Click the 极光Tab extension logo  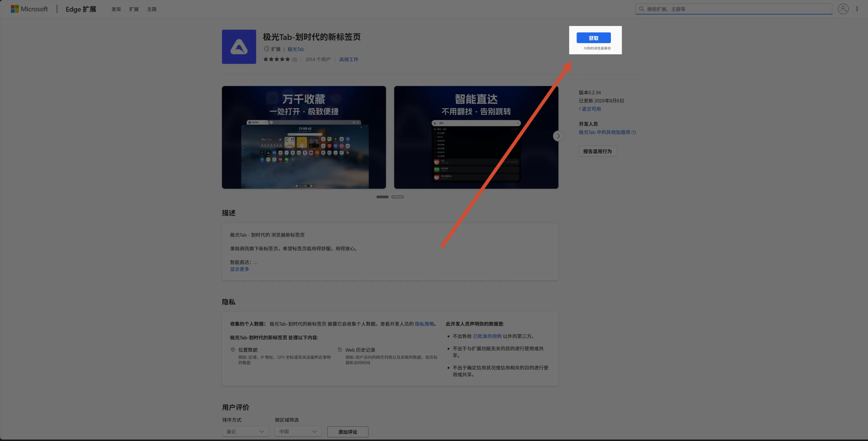(239, 47)
